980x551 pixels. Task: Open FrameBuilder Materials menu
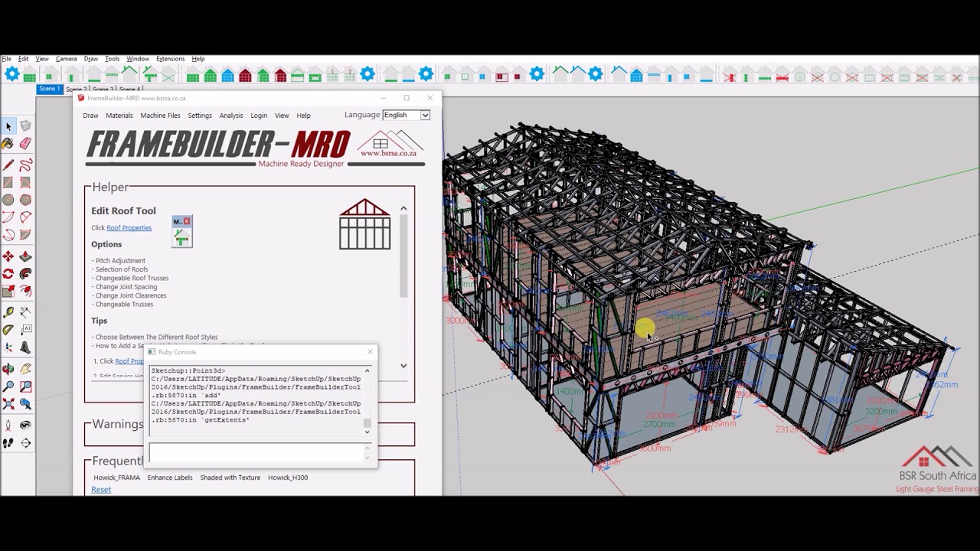point(119,116)
